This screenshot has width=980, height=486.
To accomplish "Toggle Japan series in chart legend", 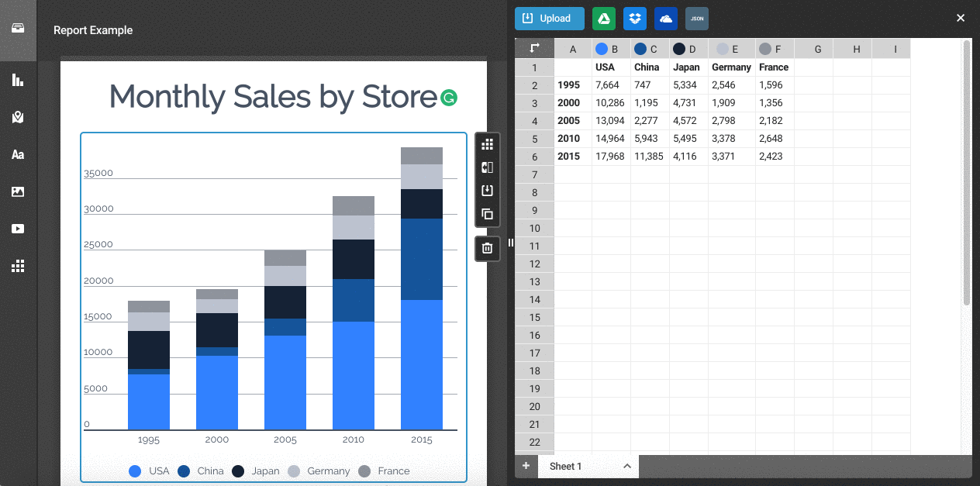I will tap(256, 470).
